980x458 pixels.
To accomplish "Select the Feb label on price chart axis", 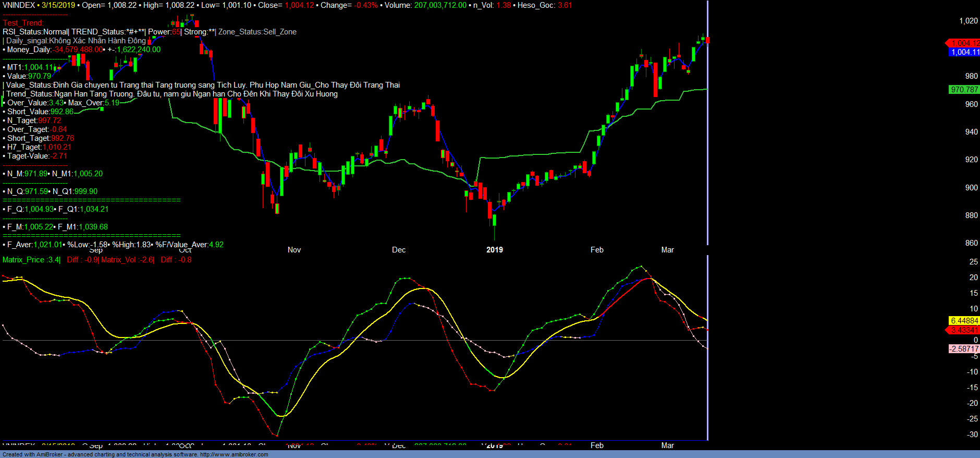I will pos(597,250).
